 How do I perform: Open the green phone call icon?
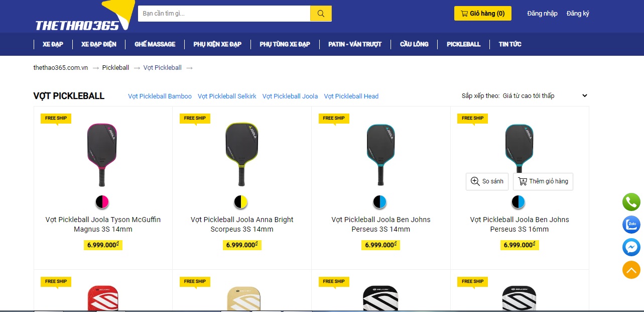(x=631, y=202)
